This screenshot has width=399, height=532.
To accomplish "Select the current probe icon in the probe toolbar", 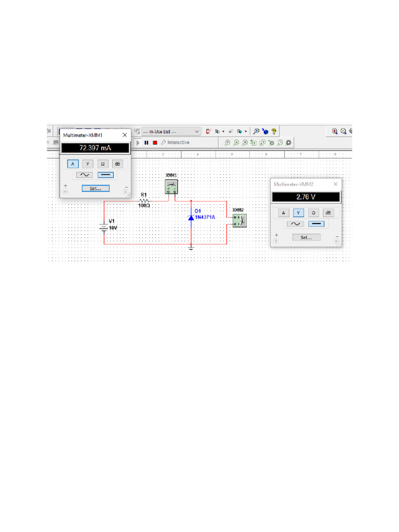I will (x=236, y=142).
